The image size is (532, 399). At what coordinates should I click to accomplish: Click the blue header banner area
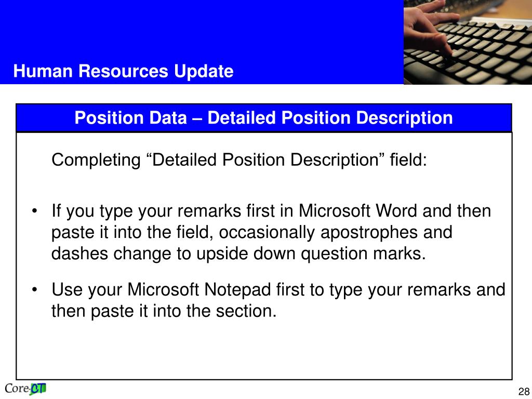click(202, 42)
